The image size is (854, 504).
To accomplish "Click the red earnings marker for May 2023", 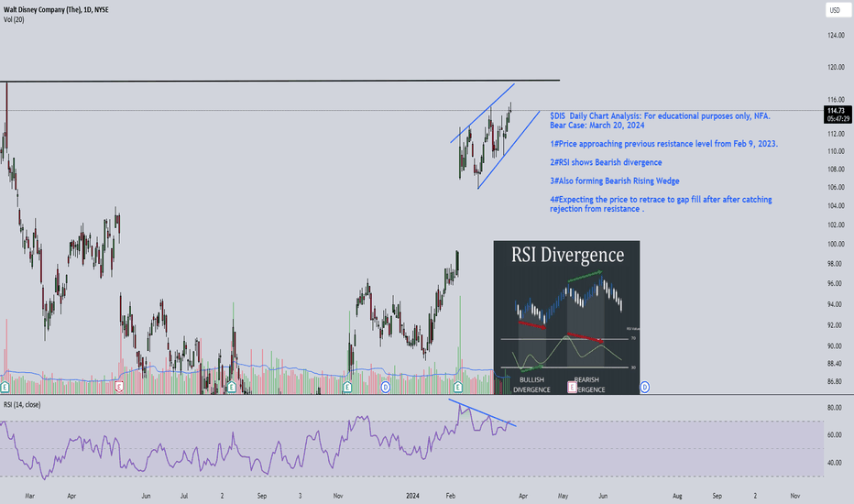I will 119,387.
